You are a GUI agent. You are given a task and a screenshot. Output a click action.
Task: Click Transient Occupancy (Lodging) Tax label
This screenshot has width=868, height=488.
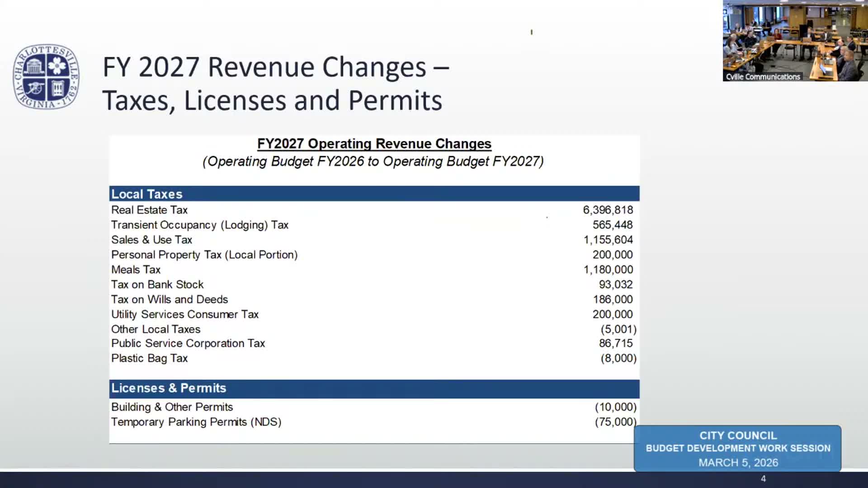tap(199, 225)
